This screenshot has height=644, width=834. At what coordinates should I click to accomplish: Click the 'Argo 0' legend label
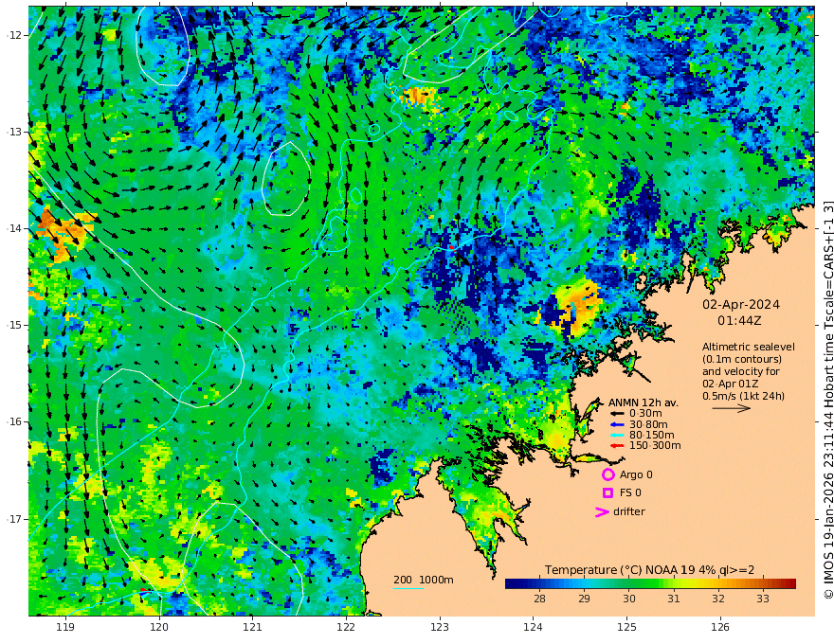coord(636,474)
